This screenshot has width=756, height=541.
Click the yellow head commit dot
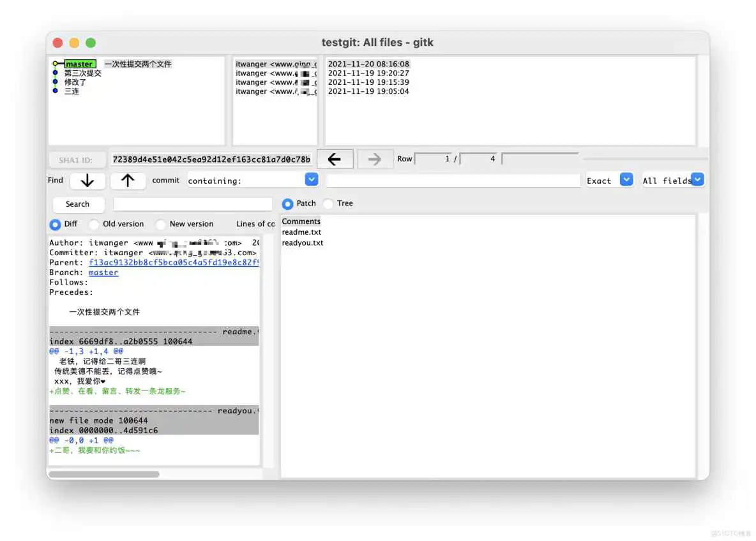click(55, 63)
